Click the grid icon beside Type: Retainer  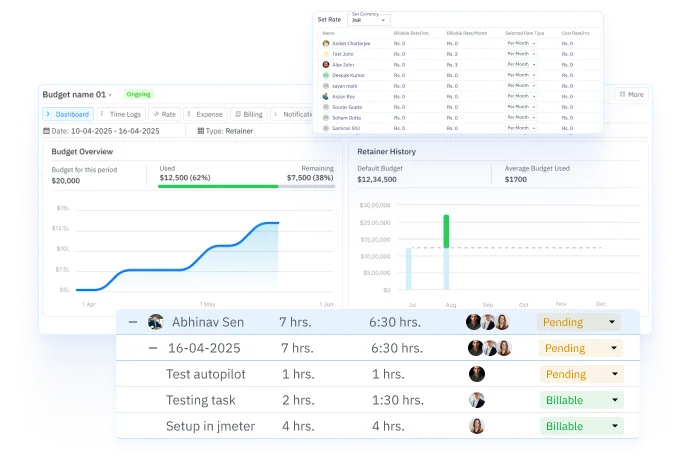[x=201, y=131]
